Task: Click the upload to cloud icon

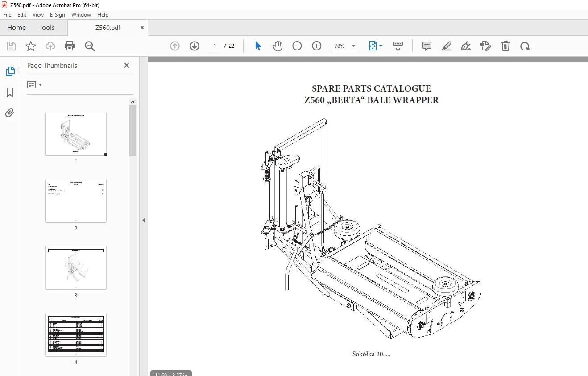Action: (x=50, y=46)
